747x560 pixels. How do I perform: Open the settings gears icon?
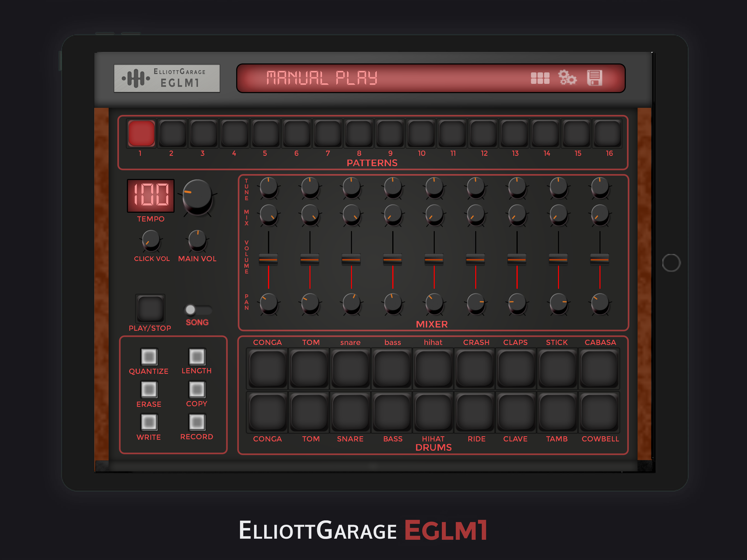pos(567,78)
